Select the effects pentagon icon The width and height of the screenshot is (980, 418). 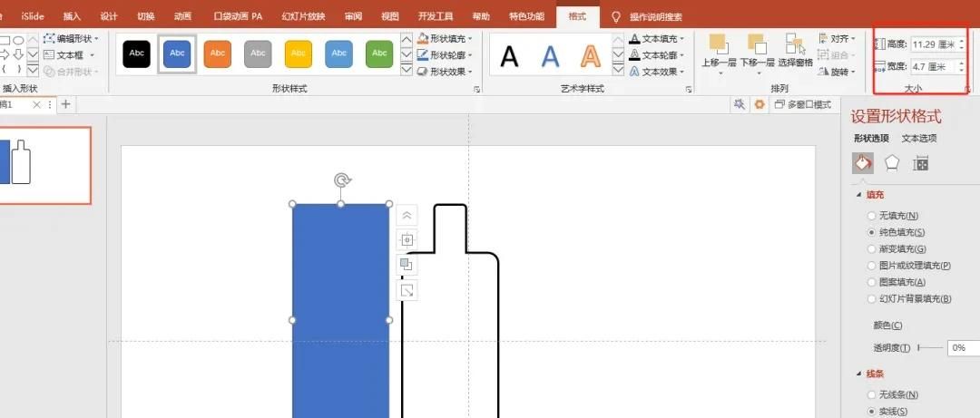892,163
